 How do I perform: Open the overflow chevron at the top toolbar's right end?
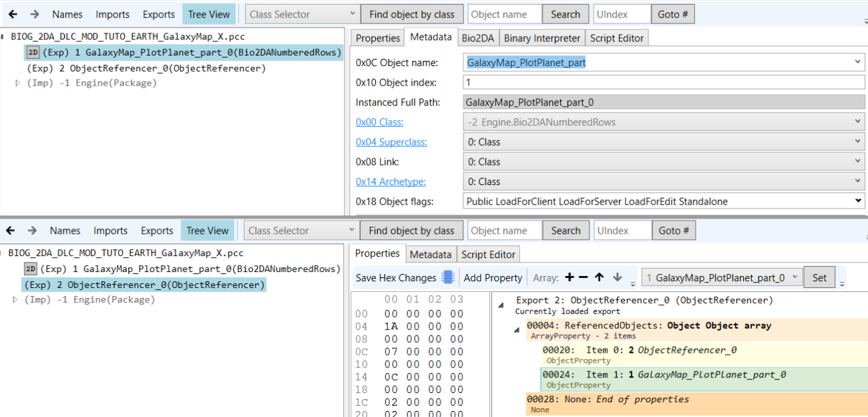865,20
